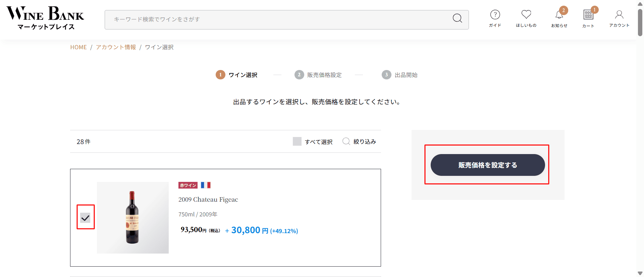Click the page scrollbar up arrow
Image resolution: width=644 pixels, height=277 pixels.
click(640, 4)
